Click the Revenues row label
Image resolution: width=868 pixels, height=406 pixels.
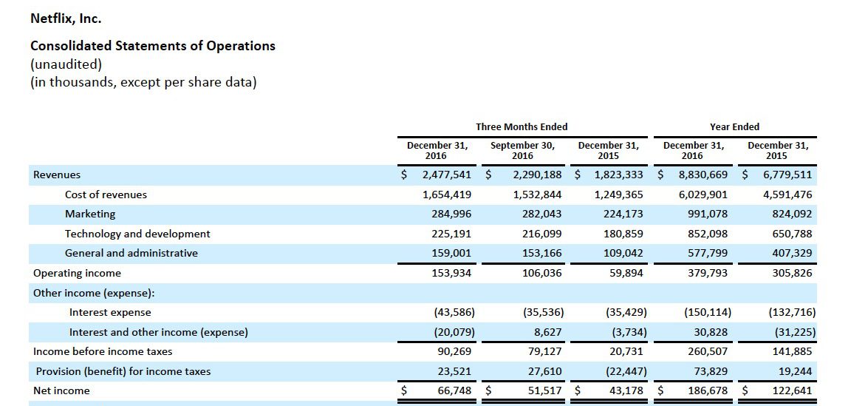pyautogui.click(x=57, y=175)
